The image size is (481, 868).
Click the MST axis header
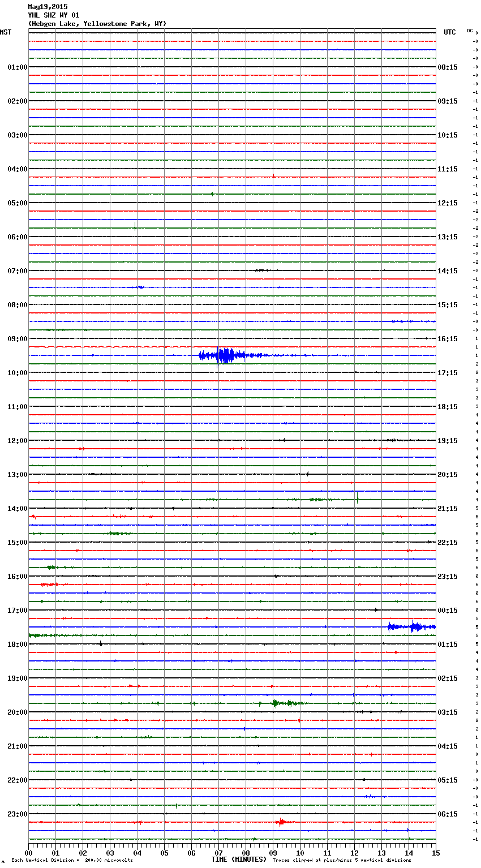pyautogui.click(x=6, y=32)
